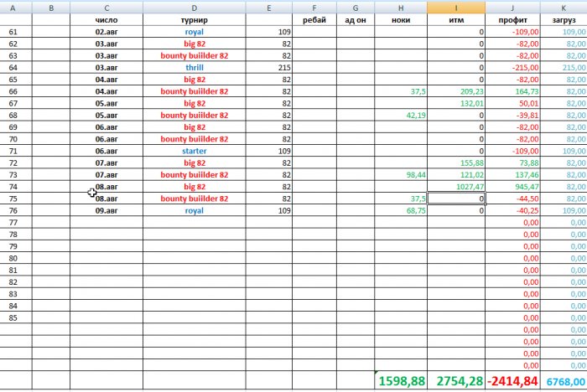The width and height of the screenshot is (587, 392).
Task: Select the total itm '2754,28'
Action: coord(456,381)
